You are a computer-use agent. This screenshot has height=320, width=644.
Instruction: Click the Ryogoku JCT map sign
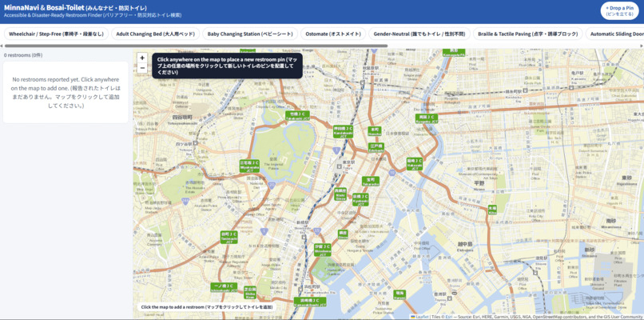click(x=427, y=119)
